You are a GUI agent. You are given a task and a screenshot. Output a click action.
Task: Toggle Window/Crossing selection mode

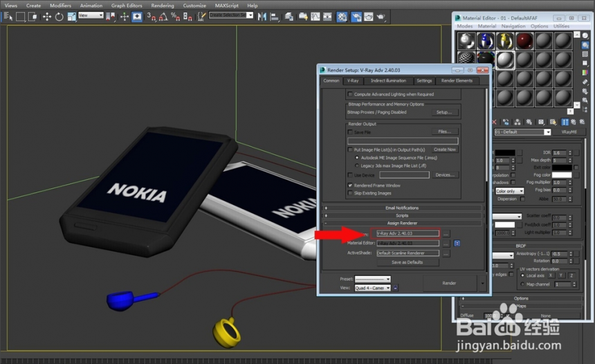coord(33,17)
